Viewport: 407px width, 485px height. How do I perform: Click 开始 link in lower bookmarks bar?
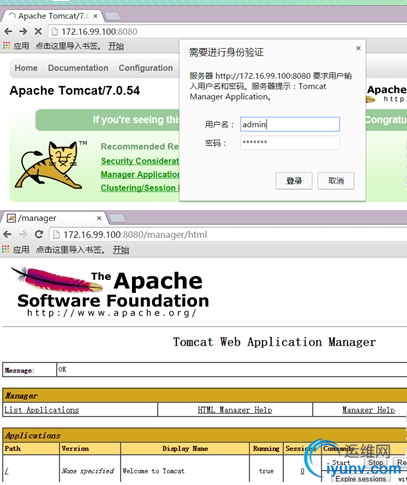click(121, 250)
